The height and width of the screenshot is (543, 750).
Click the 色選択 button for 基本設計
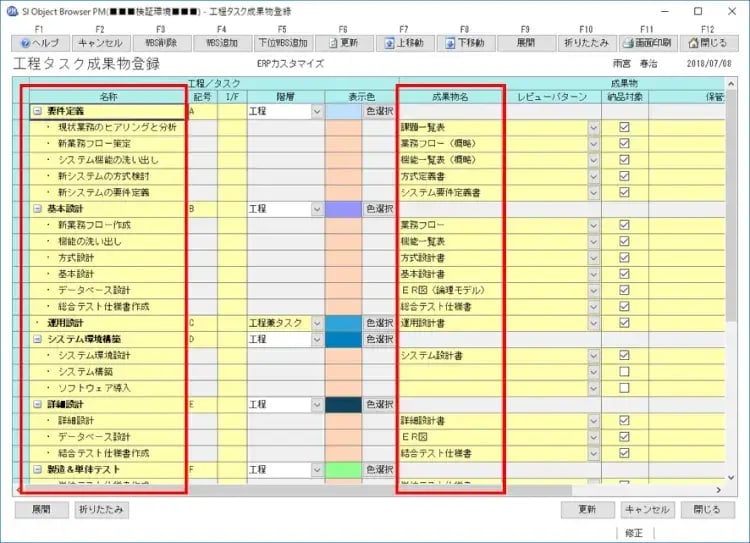pos(379,209)
